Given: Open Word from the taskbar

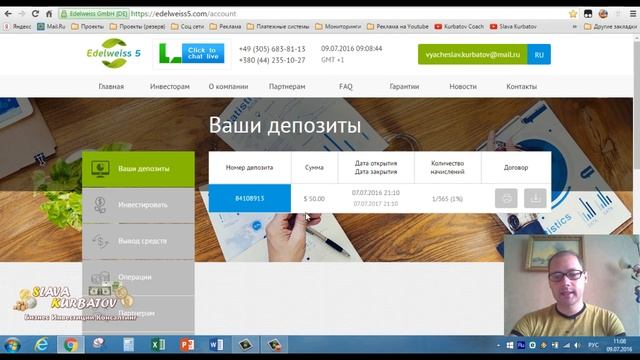Looking at the screenshot, I should click(216, 345).
